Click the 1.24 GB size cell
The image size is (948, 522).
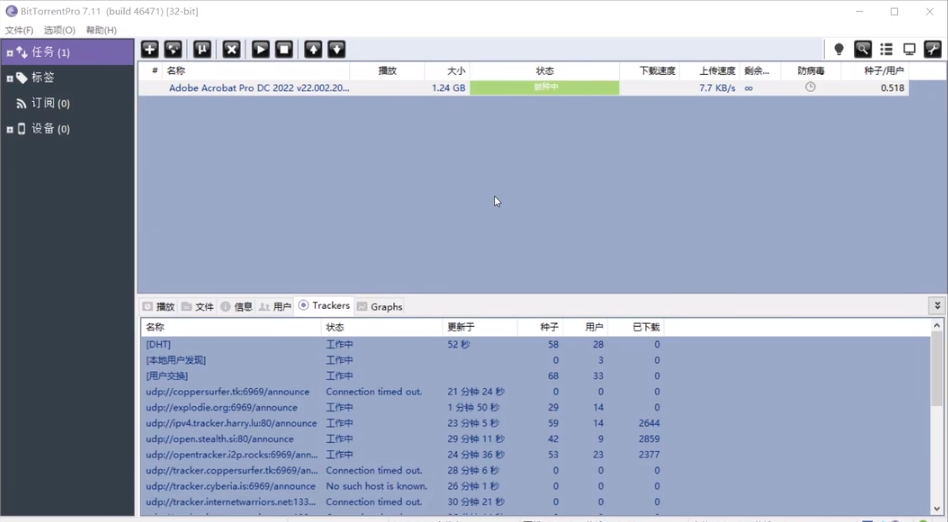[x=449, y=88]
